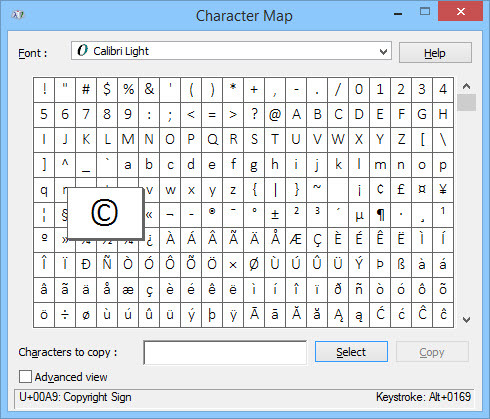Choose the plus-minus ± symbol
This screenshot has width=490, height=419.
tap(275, 215)
